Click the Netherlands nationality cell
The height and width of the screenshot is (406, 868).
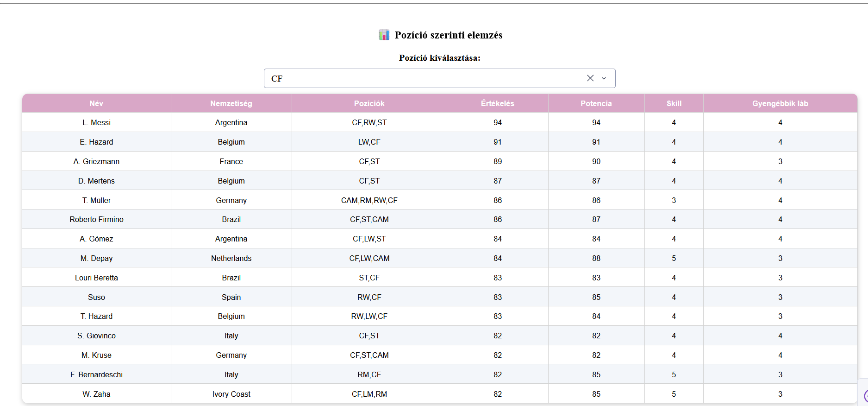coord(231,258)
